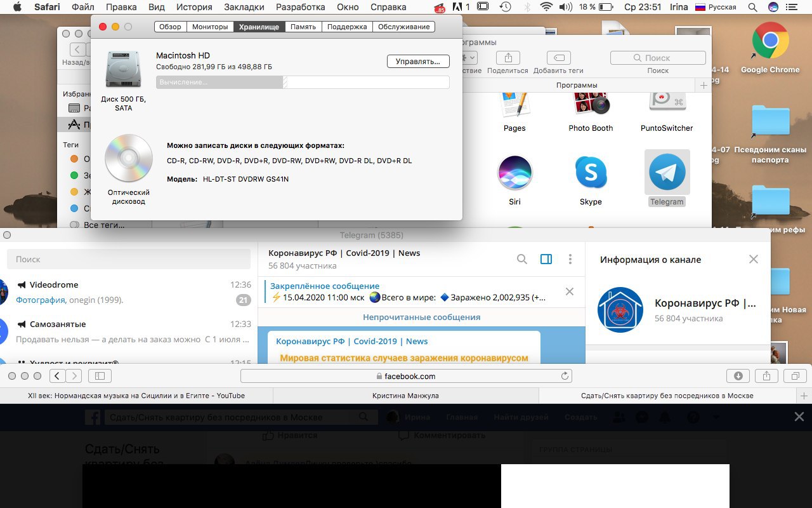The image size is (812, 508).
Task: Toggle Safari's sidebar button
Action: coord(100,376)
